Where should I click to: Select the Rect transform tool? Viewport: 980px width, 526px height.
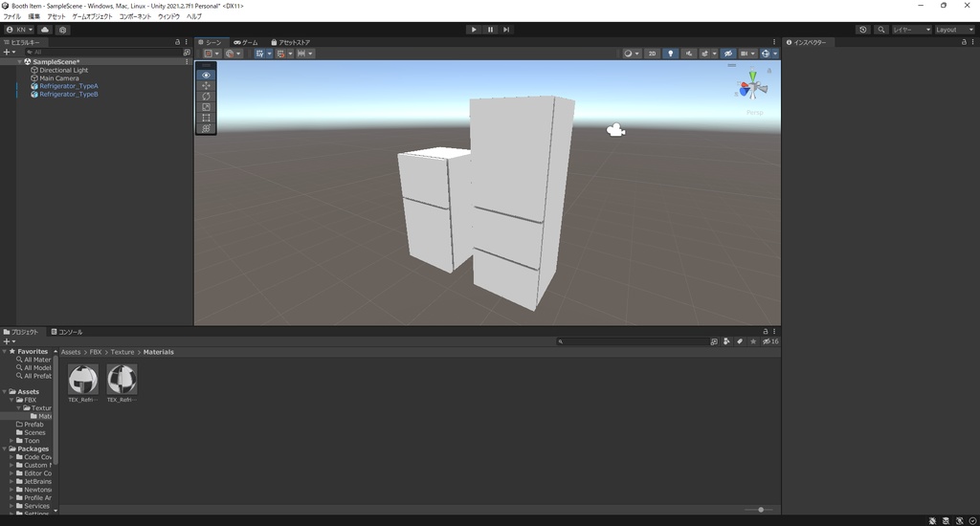coord(206,118)
